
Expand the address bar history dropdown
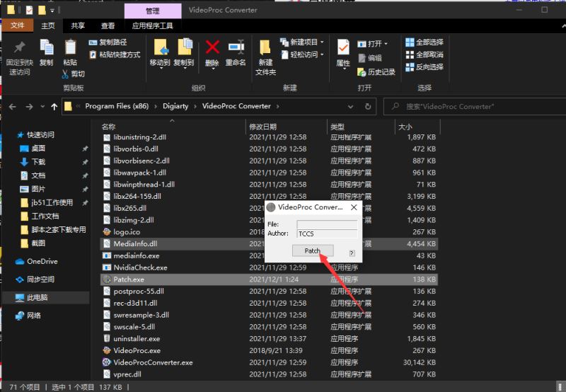350,106
